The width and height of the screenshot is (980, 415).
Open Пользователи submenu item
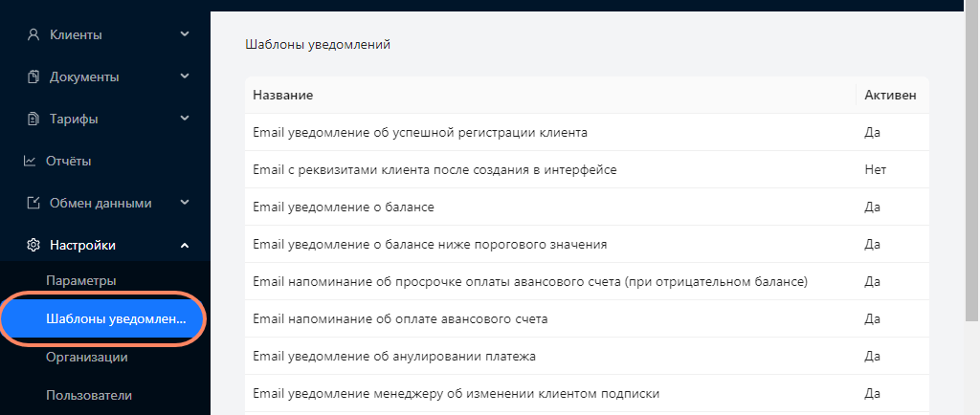point(89,395)
